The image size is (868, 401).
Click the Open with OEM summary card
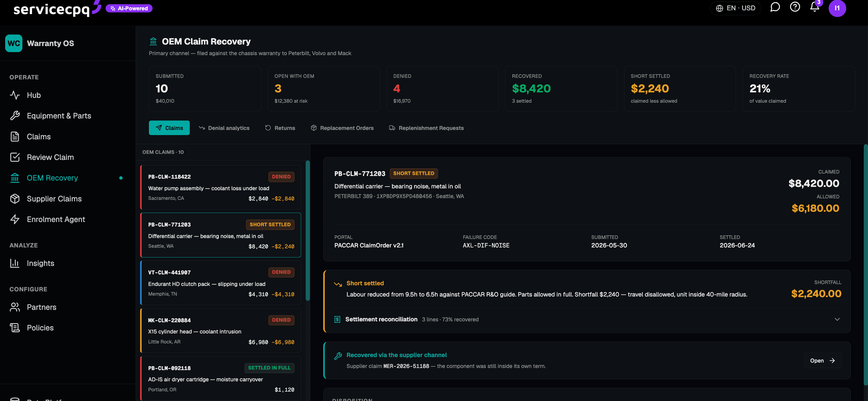324,89
